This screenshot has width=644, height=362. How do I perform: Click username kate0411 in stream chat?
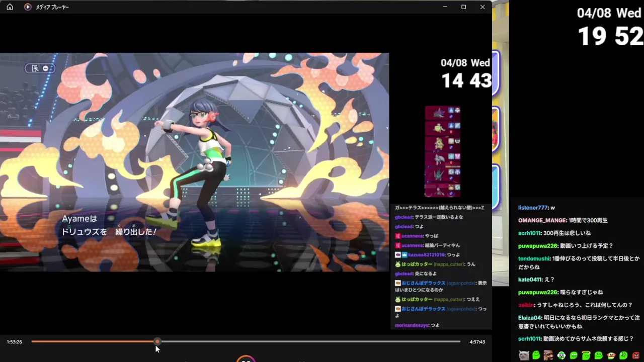pyautogui.click(x=530, y=280)
